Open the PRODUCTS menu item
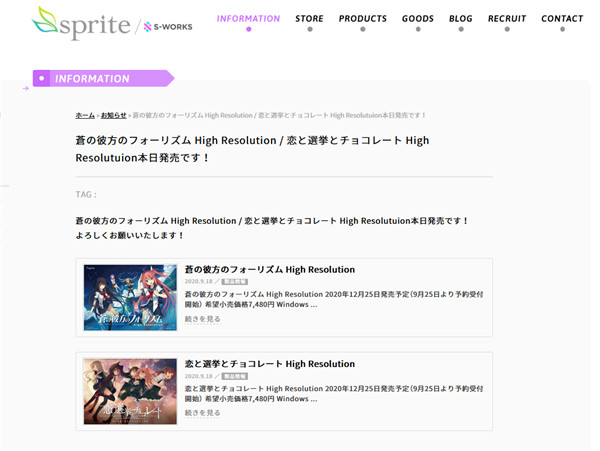Screen dimensions: 600x451 (362, 19)
